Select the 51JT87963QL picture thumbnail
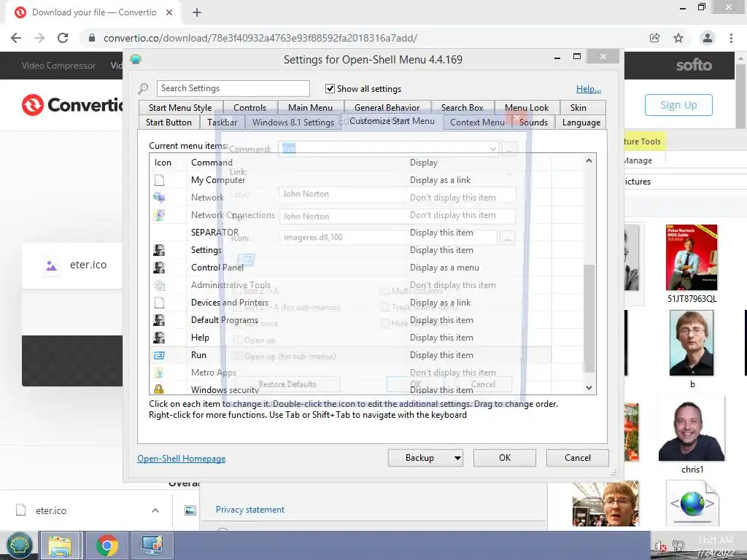The image size is (747, 560). 692,257
